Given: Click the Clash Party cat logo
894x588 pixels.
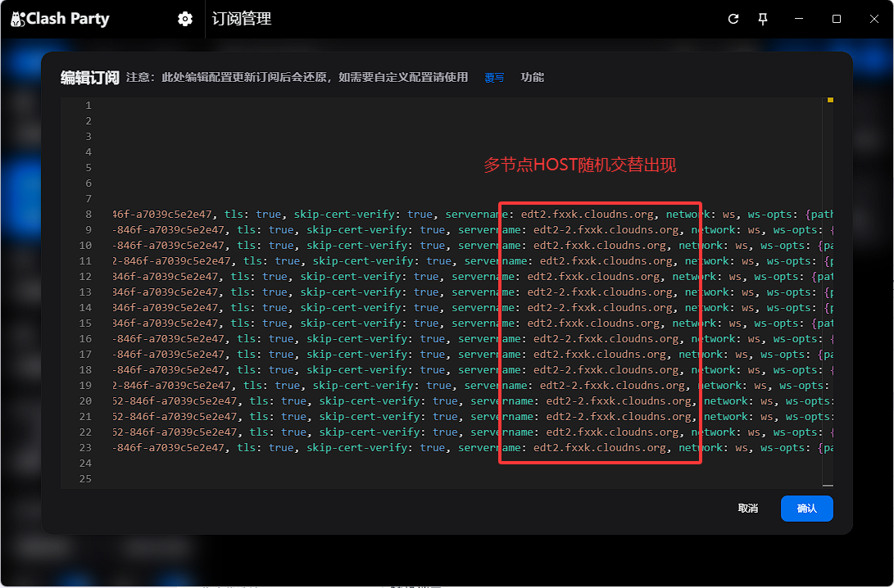Looking at the screenshot, I should (x=17, y=19).
